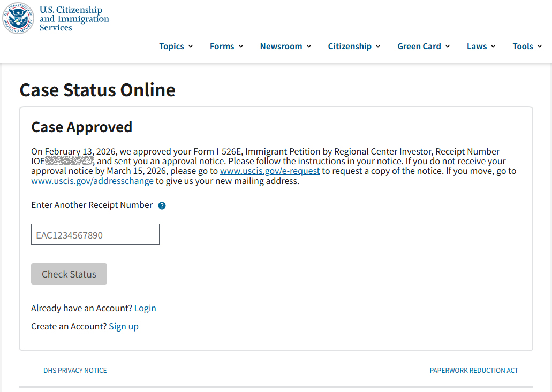
Task: Expand the Topics menu chevron
Action: click(191, 46)
